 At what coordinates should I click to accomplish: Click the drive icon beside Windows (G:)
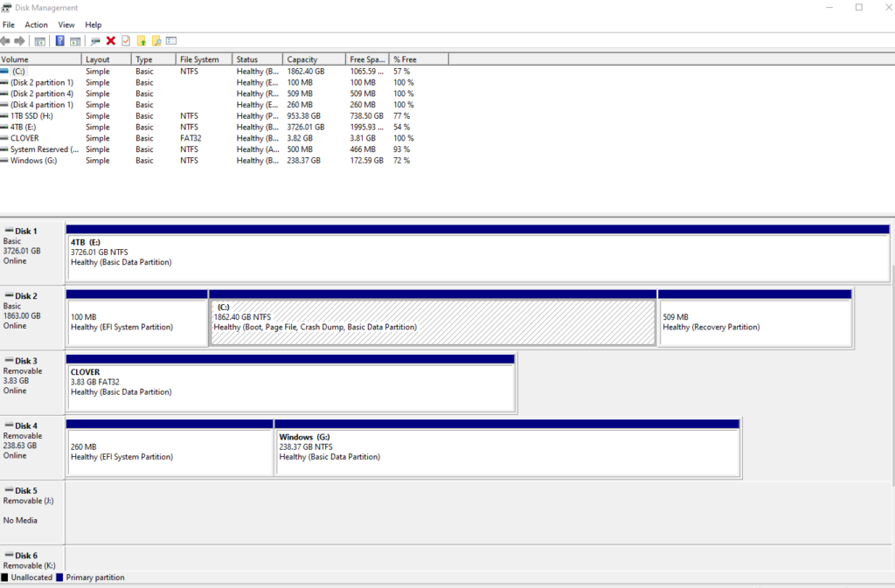[4, 160]
